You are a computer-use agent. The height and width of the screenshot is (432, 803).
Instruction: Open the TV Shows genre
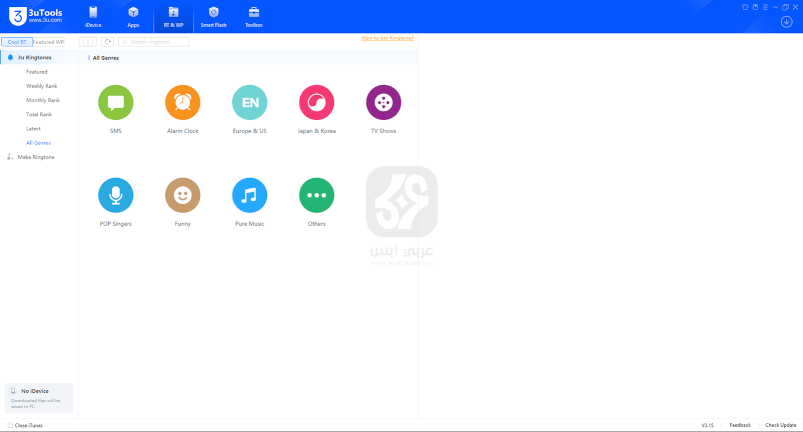[384, 102]
